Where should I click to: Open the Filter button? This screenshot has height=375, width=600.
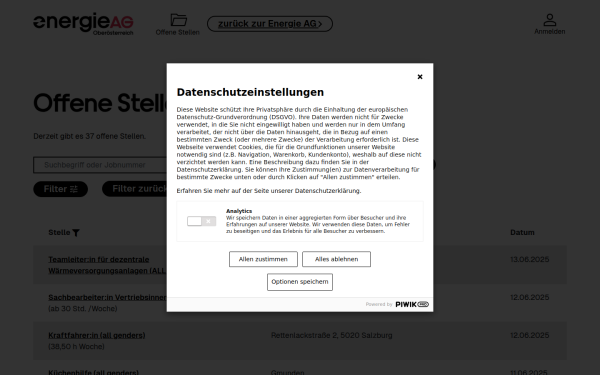[x=60, y=189]
